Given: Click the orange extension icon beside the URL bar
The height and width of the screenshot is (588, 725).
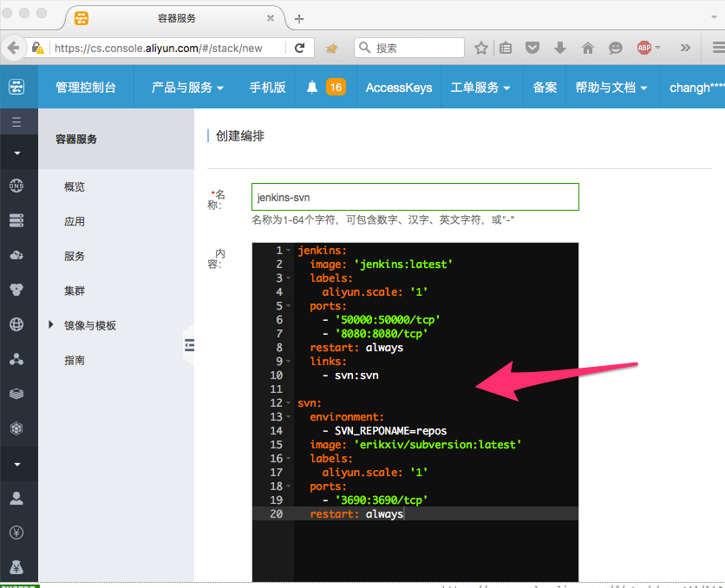Looking at the screenshot, I should coord(331,48).
